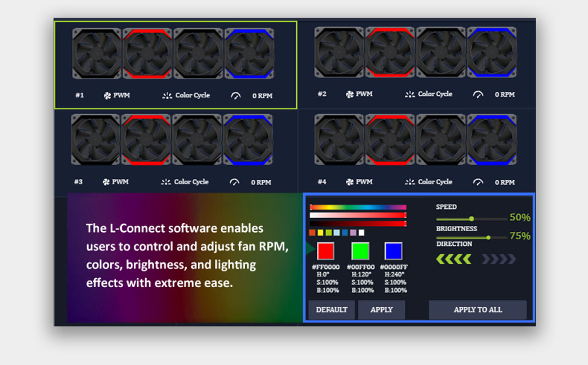
Task: Click the APPLY TO ALL button
Action: [x=478, y=310]
